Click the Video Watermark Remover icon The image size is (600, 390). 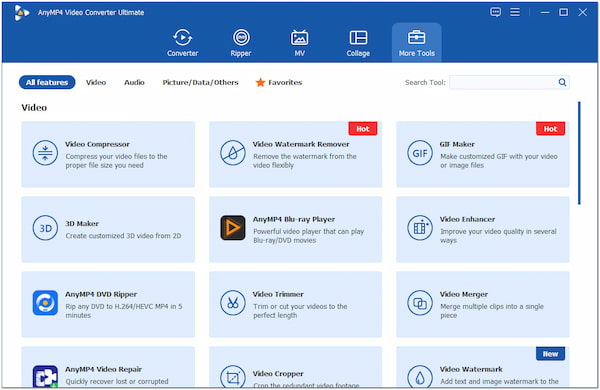tap(233, 153)
